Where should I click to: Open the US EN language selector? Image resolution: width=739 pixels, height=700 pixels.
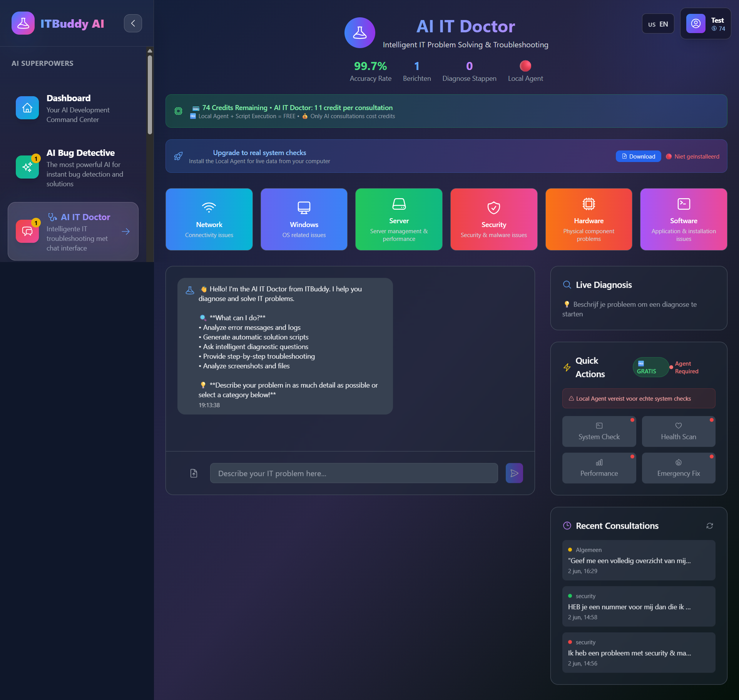click(x=658, y=24)
